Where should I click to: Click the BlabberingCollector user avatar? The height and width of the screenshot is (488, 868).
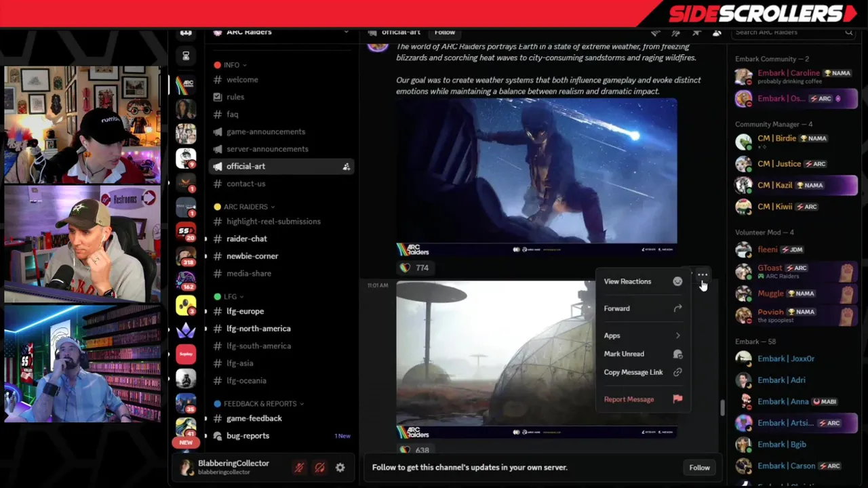click(186, 468)
